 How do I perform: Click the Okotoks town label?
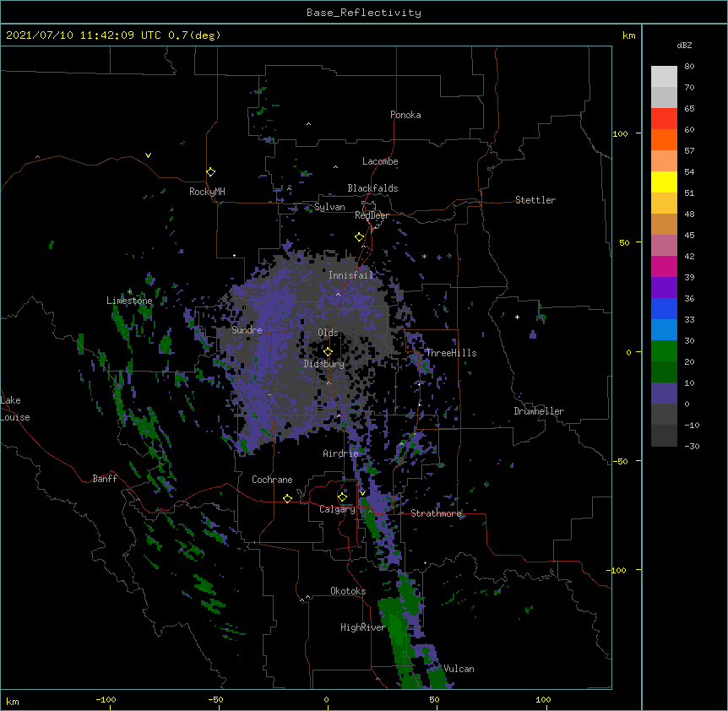click(x=348, y=591)
